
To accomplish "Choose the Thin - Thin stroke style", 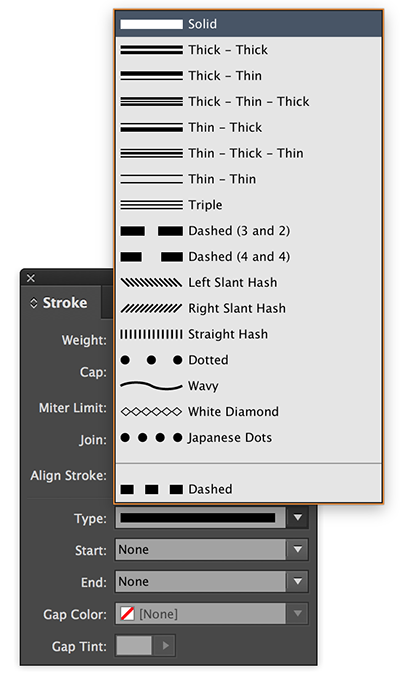I will click(x=249, y=179).
